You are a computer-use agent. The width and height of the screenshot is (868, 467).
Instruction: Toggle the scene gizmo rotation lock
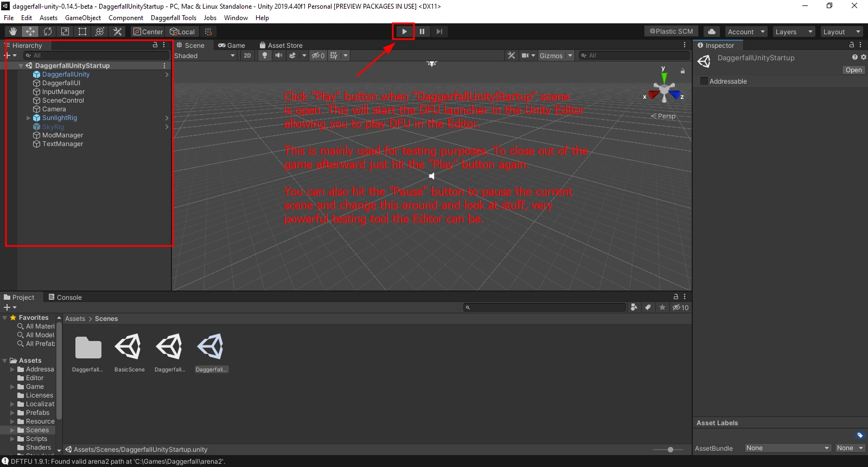(x=682, y=71)
